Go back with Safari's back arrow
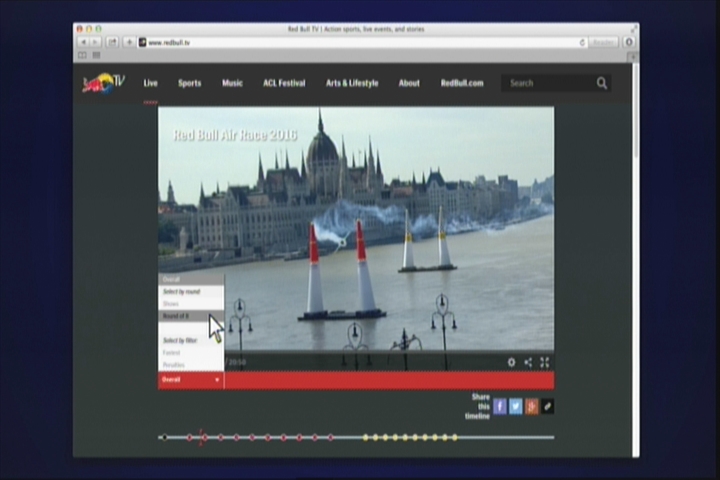 83,42
